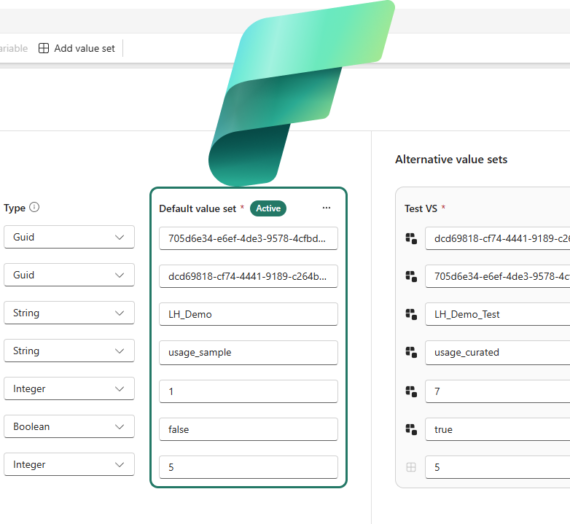Open the second Guid type dropdown
Screen dimensions: 570x524
[x=69, y=275]
